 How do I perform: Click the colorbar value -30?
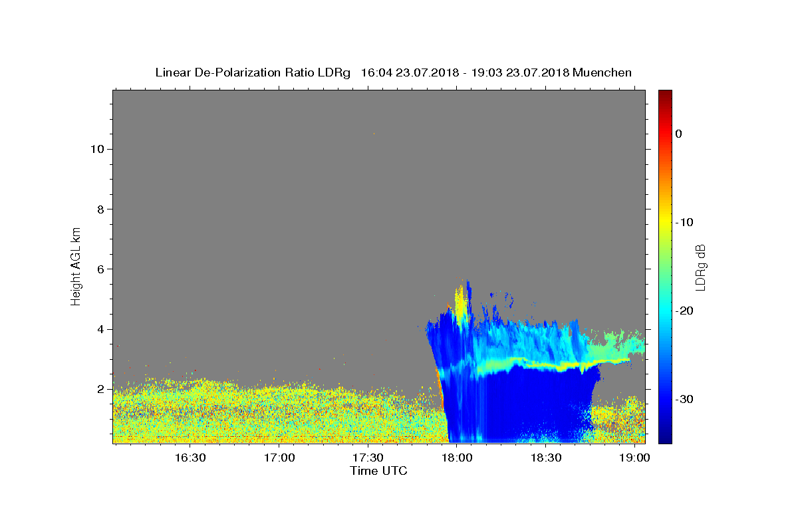(684, 399)
